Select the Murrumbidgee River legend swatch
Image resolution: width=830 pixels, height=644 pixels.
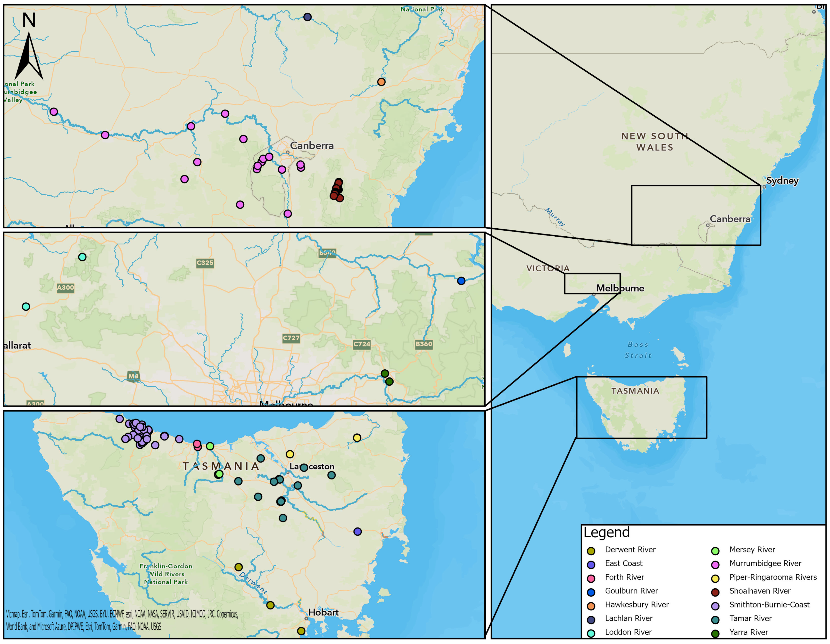(x=715, y=565)
